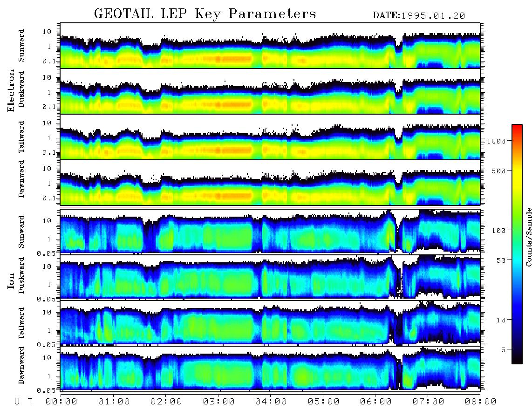The image size is (532, 410).
Task: Click the "07:00" time tick label
Action: point(429,402)
